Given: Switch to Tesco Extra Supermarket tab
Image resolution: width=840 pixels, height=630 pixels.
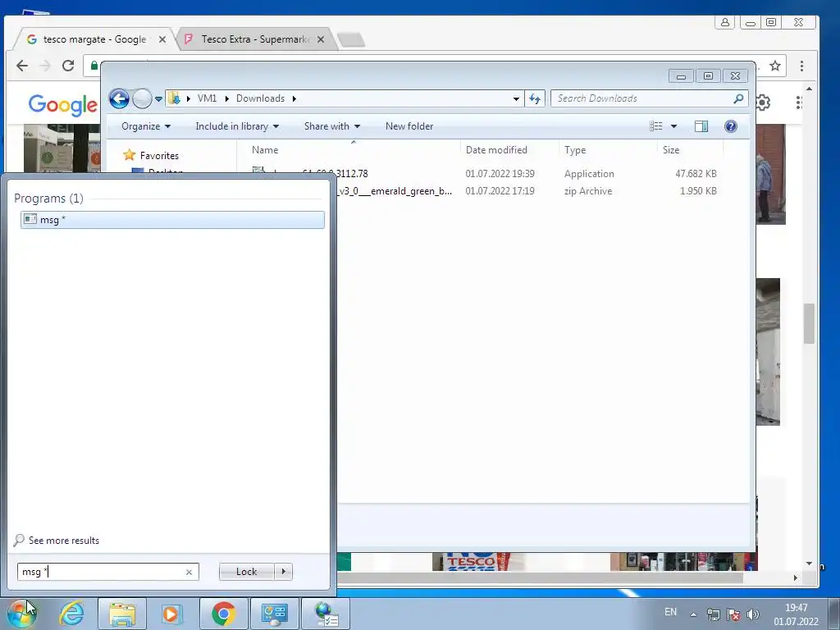Looking at the screenshot, I should [255, 39].
